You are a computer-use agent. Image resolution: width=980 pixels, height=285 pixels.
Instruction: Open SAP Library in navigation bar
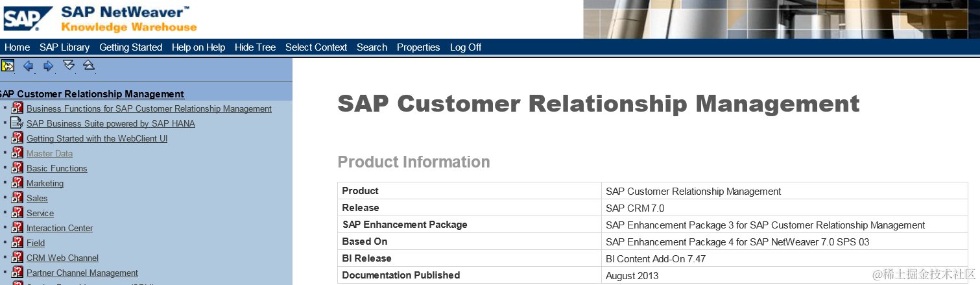click(64, 47)
